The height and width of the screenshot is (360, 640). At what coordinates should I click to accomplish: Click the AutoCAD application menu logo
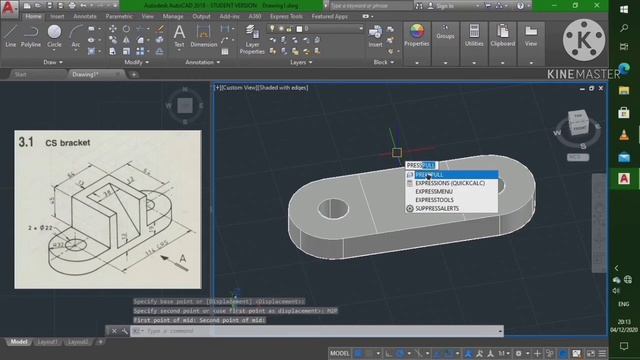(x=9, y=8)
